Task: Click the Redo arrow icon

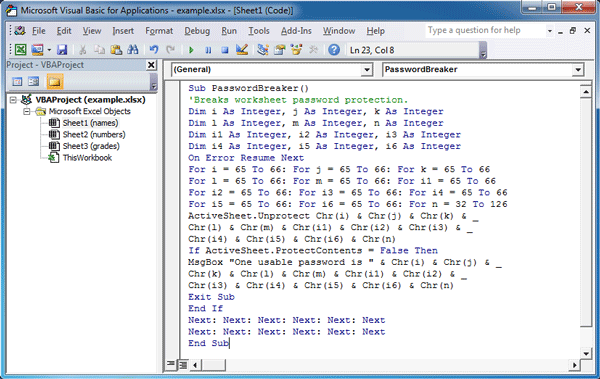Action: point(170,50)
